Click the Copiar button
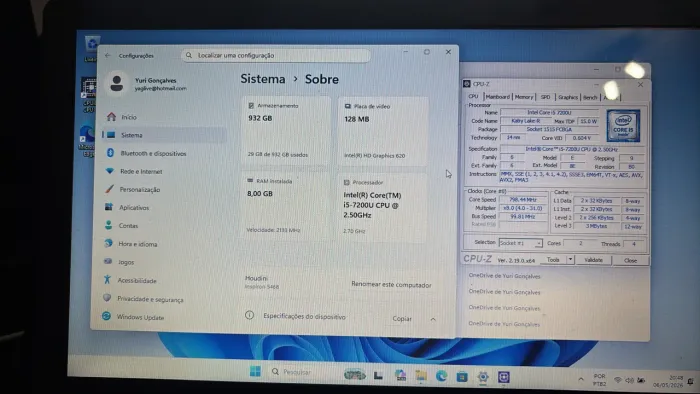The width and height of the screenshot is (700, 394). click(402, 319)
